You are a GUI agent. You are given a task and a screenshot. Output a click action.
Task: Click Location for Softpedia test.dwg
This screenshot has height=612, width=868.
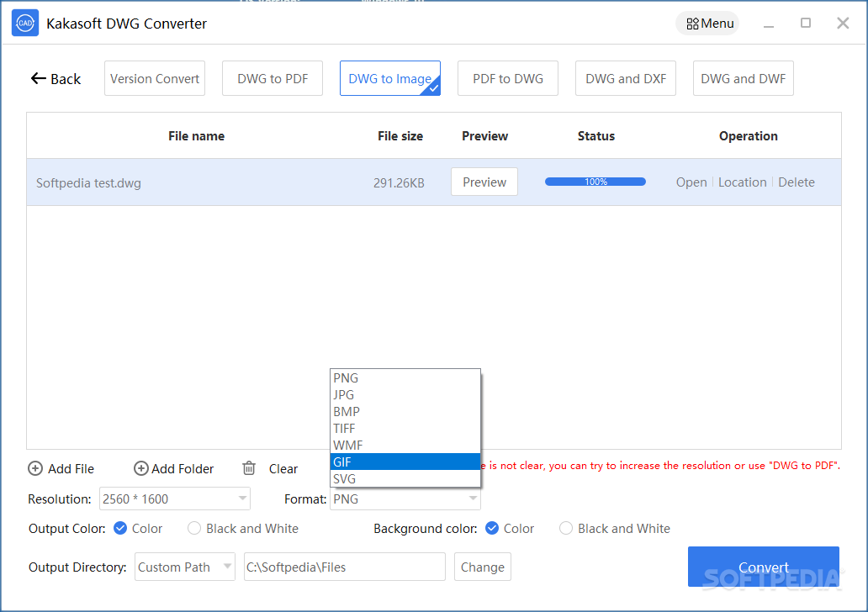pyautogui.click(x=743, y=182)
